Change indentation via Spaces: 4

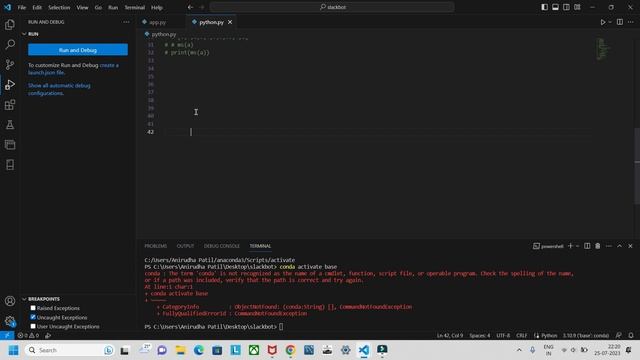[x=480, y=336]
